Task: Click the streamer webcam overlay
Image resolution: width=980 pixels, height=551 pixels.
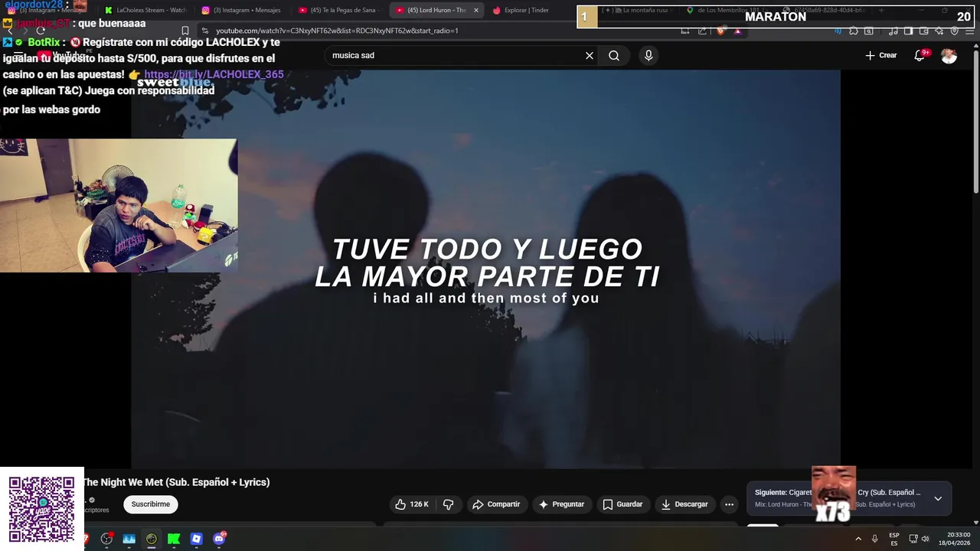Action: pos(119,205)
